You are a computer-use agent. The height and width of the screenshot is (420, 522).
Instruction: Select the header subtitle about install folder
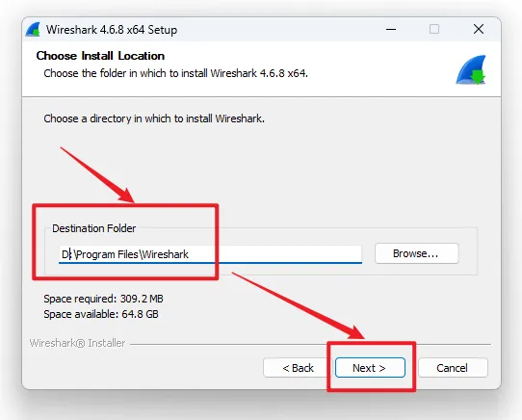coord(176,73)
